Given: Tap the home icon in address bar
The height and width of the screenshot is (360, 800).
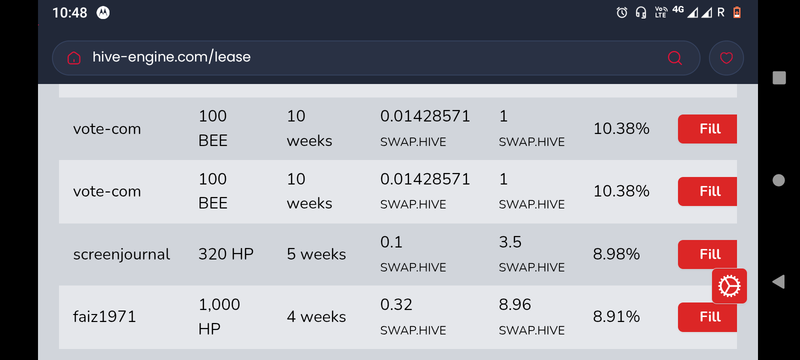Looking at the screenshot, I should click(74, 58).
